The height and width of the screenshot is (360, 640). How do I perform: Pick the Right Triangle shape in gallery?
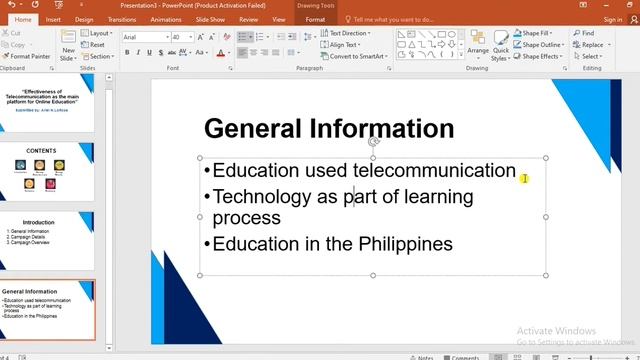click(402, 34)
